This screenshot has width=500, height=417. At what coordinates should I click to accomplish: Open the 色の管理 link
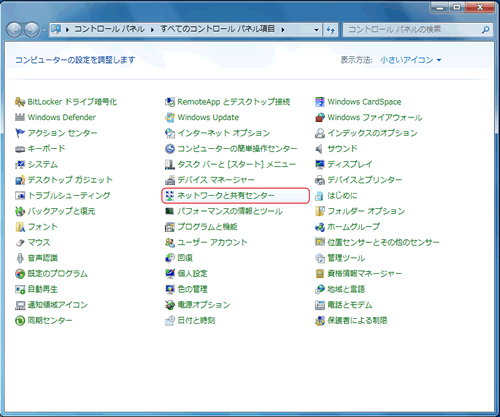[x=192, y=289]
